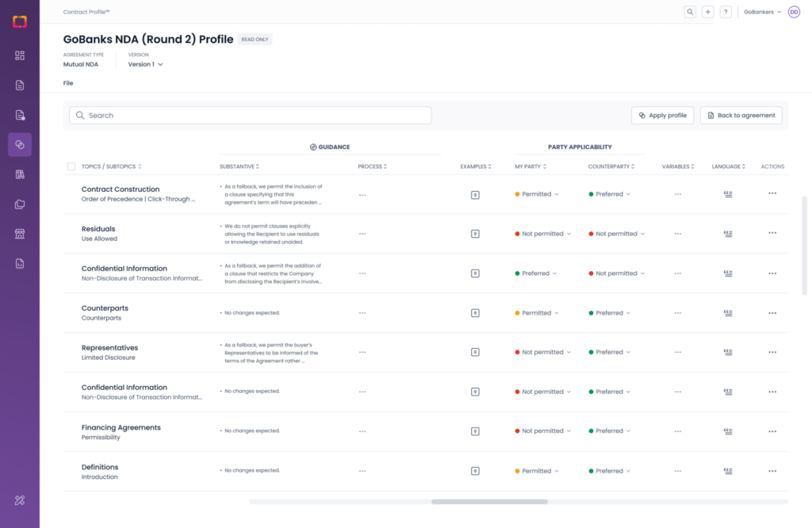Open the layers icon in the left sidebar

(x=20, y=204)
